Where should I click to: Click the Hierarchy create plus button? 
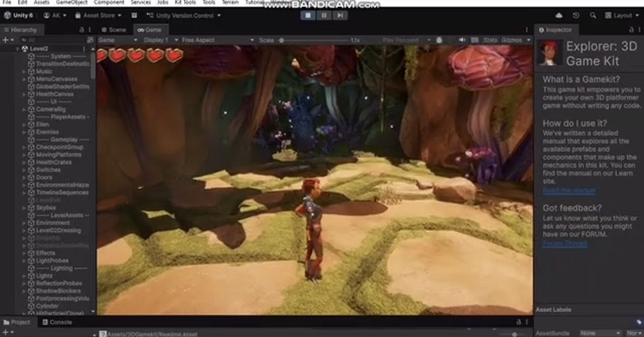tap(8, 40)
